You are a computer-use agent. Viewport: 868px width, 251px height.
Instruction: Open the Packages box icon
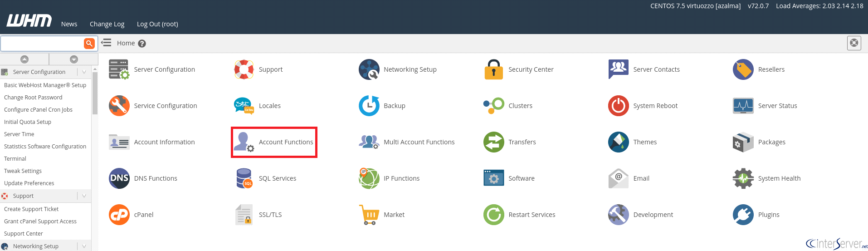tap(743, 142)
